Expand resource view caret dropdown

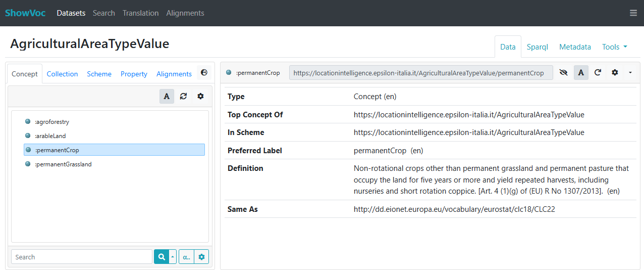click(630, 73)
